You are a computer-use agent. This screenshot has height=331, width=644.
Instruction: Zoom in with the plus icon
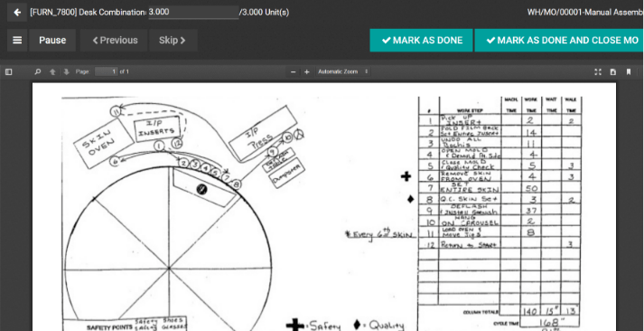(x=306, y=72)
